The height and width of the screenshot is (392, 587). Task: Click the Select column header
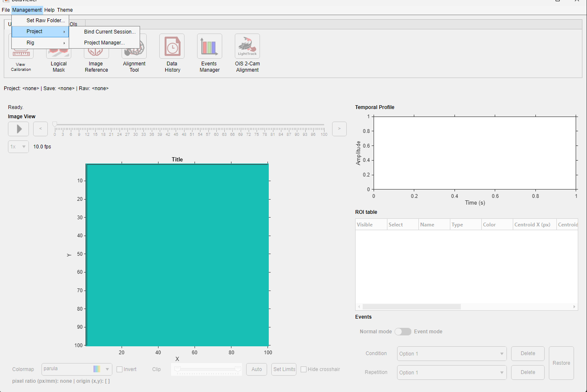403,225
